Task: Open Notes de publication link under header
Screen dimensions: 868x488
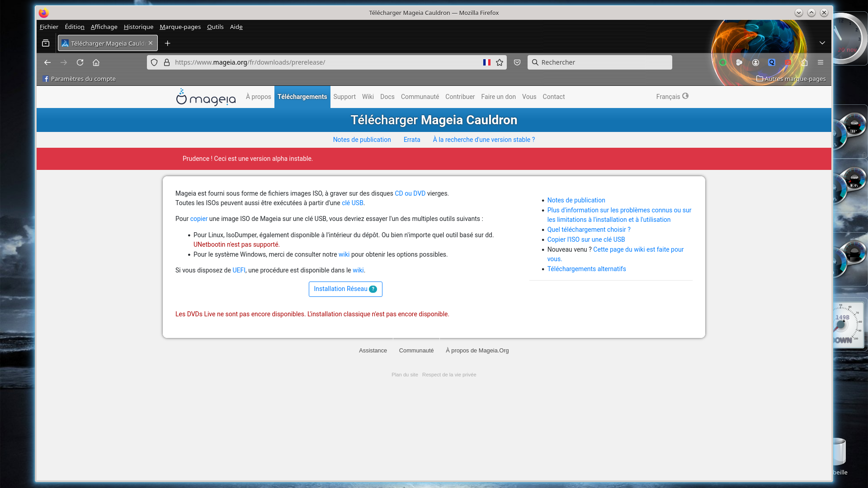Action: click(x=362, y=140)
